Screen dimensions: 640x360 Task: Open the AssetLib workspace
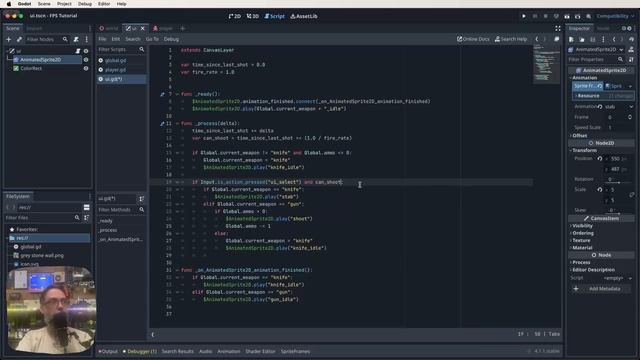pyautogui.click(x=304, y=16)
